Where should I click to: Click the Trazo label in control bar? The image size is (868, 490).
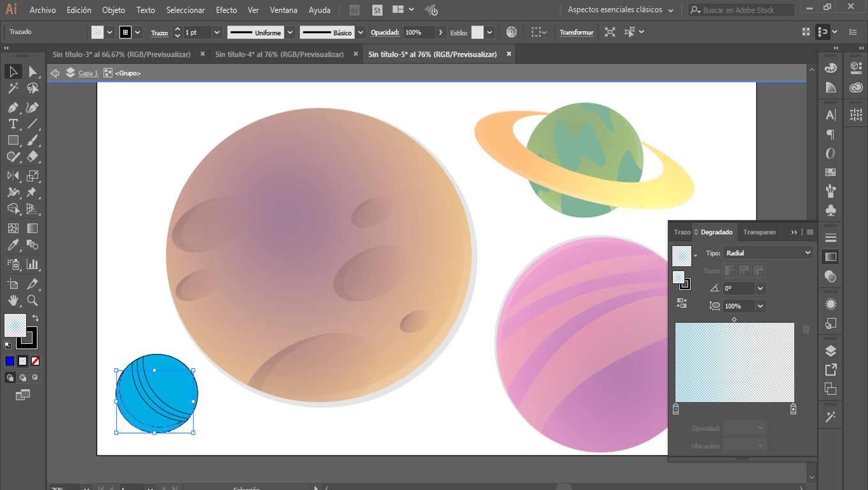pos(160,32)
